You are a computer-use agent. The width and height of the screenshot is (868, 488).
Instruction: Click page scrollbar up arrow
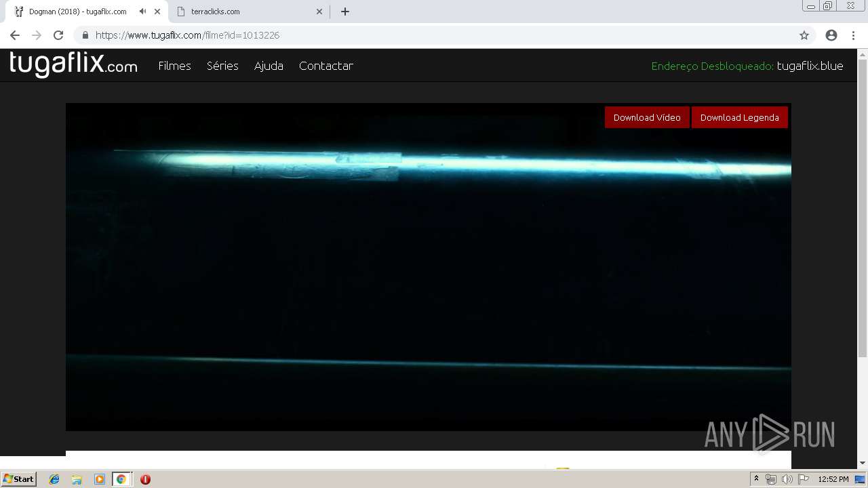[x=863, y=54]
